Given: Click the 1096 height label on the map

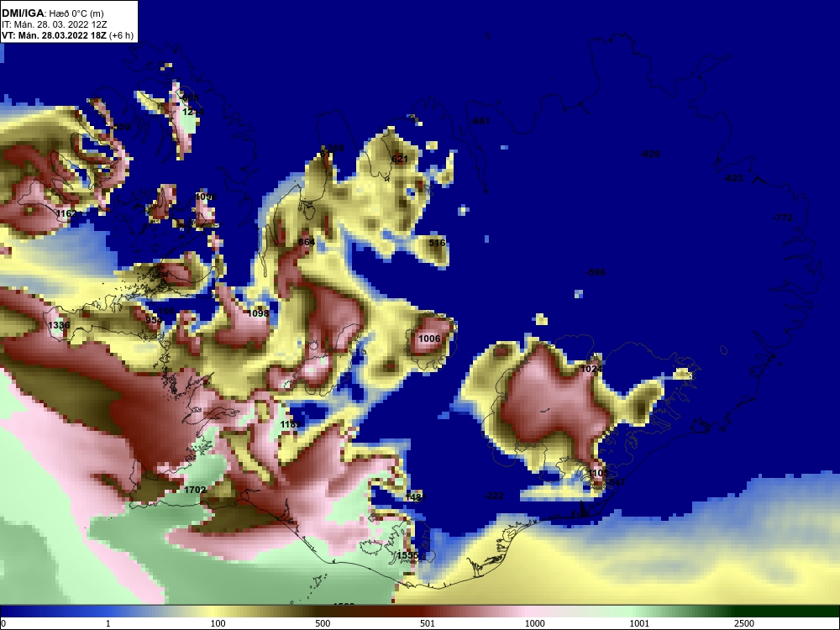Looking at the screenshot, I should coord(206,197).
